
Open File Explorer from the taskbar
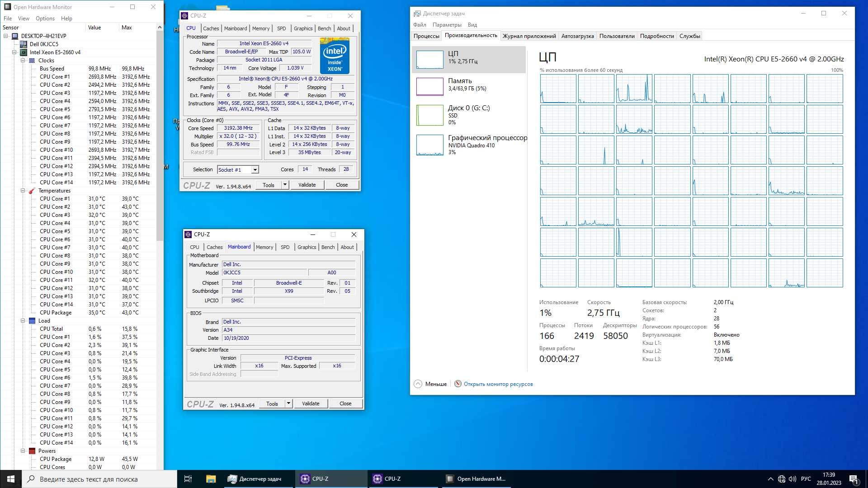(211, 479)
